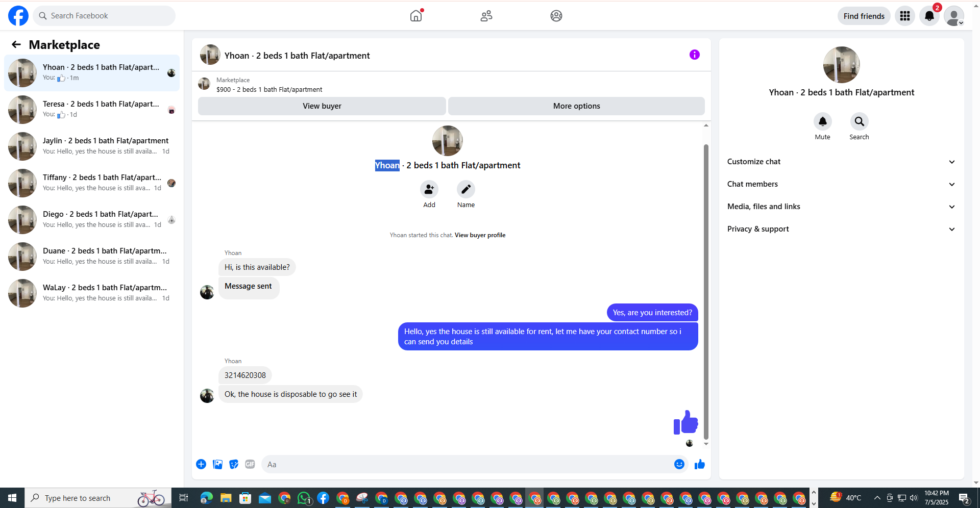
Task: Open the notifications bell
Action: tap(929, 16)
